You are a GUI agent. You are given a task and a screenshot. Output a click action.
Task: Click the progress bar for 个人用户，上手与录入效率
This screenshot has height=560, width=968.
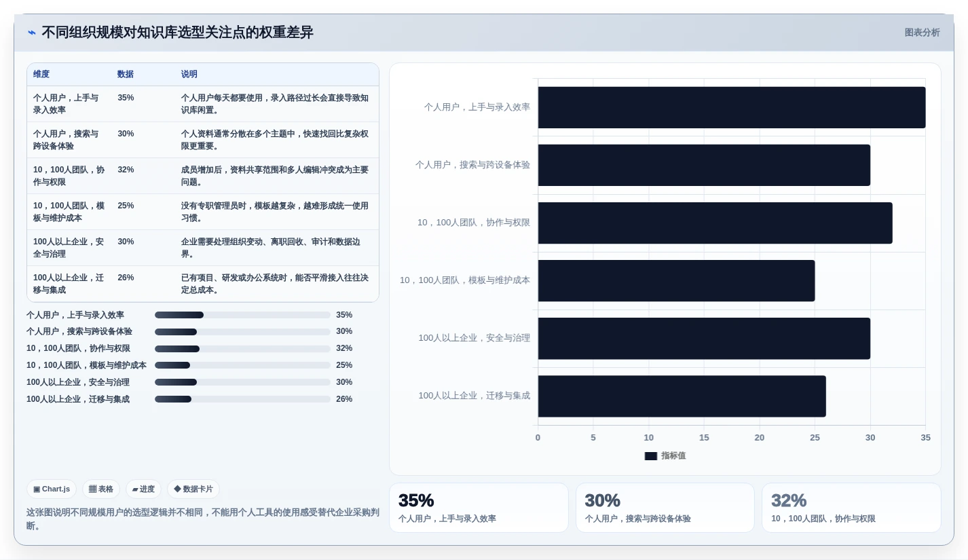(242, 315)
